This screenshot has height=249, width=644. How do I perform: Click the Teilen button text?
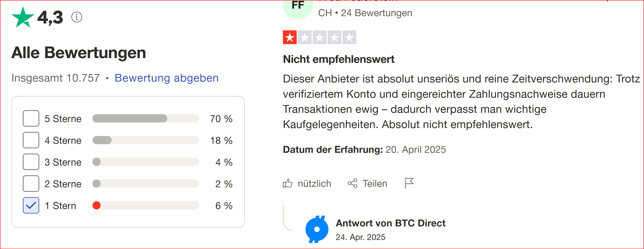pyautogui.click(x=375, y=184)
